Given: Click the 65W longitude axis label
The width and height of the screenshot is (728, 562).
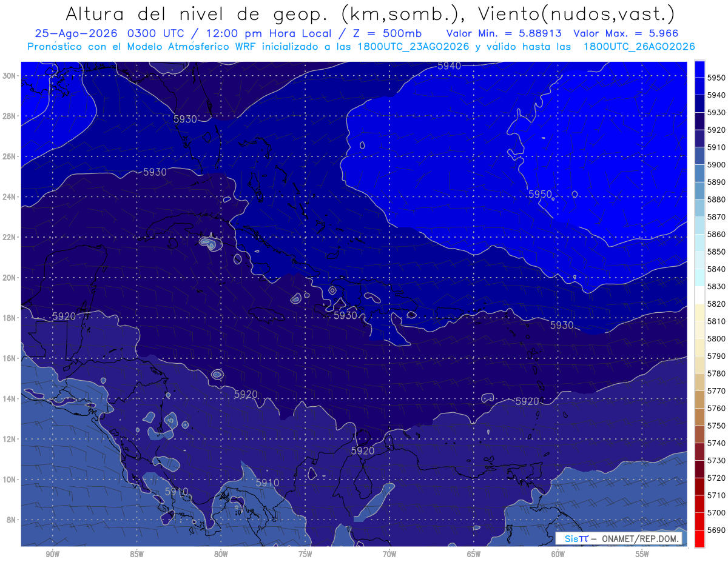Looking at the screenshot, I should tap(474, 554).
